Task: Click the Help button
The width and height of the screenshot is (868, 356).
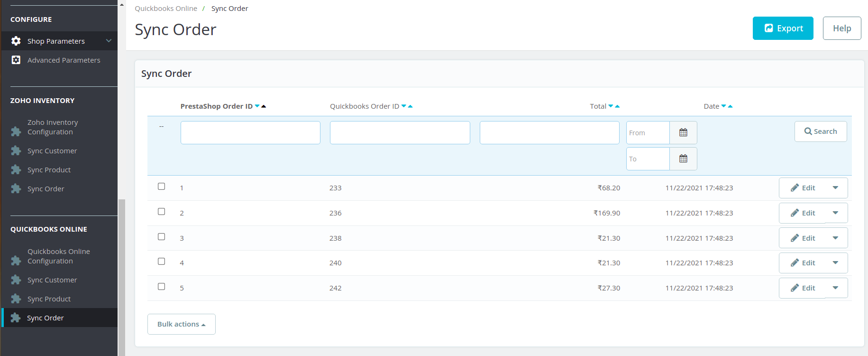Action: pos(842,28)
